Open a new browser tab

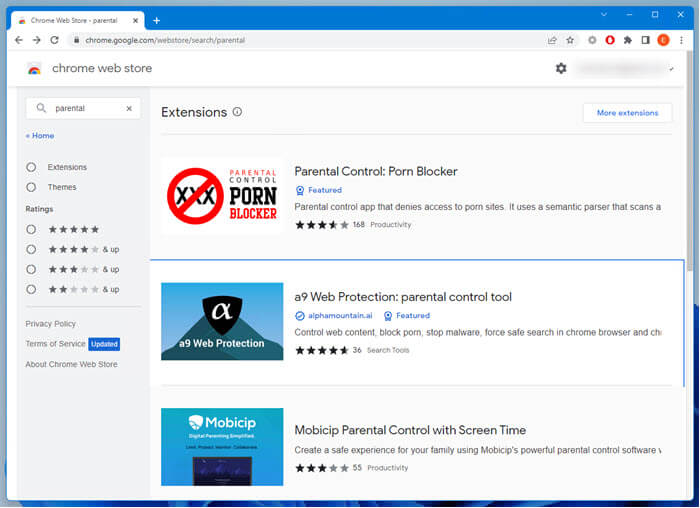coord(156,21)
